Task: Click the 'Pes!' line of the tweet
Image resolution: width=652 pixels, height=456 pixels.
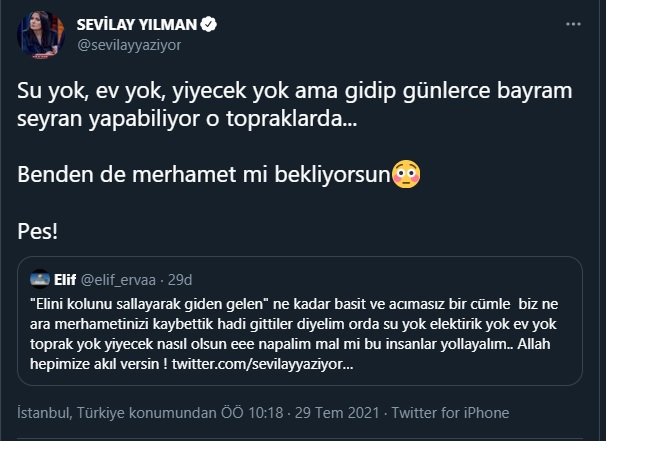Action: pyautogui.click(x=37, y=231)
